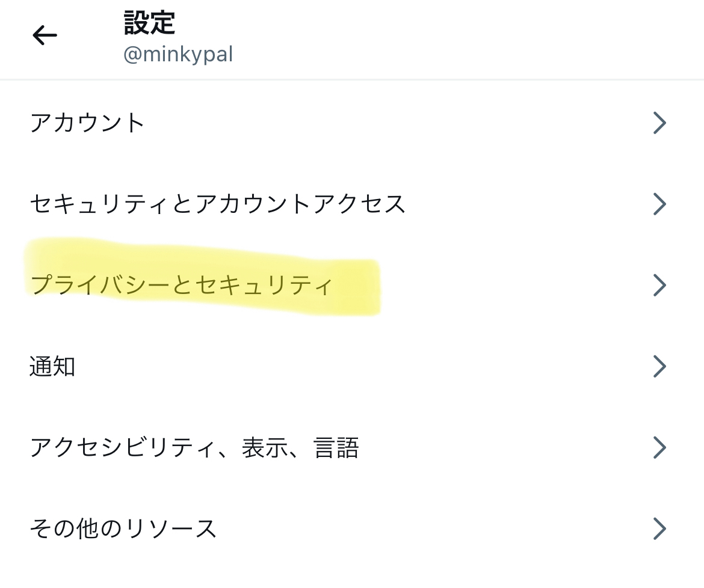Click the リソース text in last row
This screenshot has width=704, height=588.
(170, 529)
